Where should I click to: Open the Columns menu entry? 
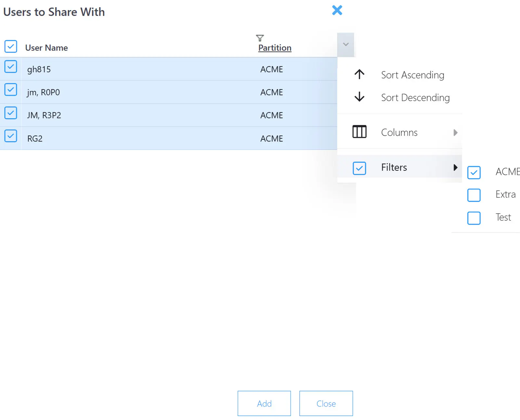coord(400,132)
